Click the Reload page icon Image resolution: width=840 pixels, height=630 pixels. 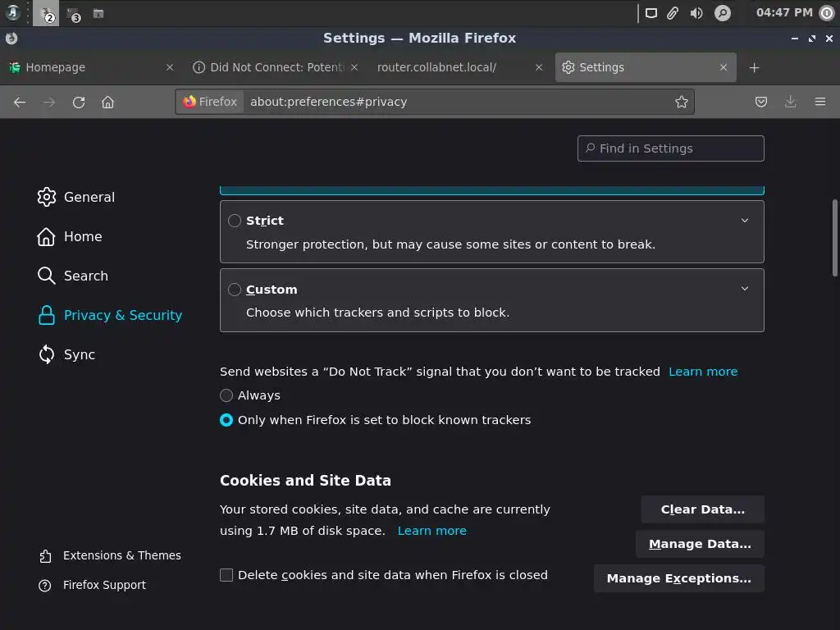coord(79,102)
